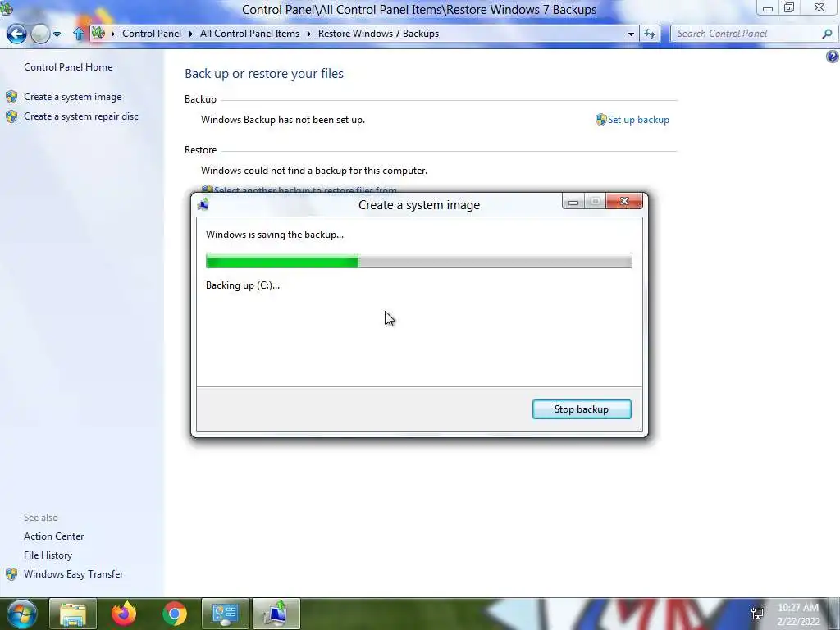
Task: Switch to Control Panel taskbar button
Action: [225, 614]
